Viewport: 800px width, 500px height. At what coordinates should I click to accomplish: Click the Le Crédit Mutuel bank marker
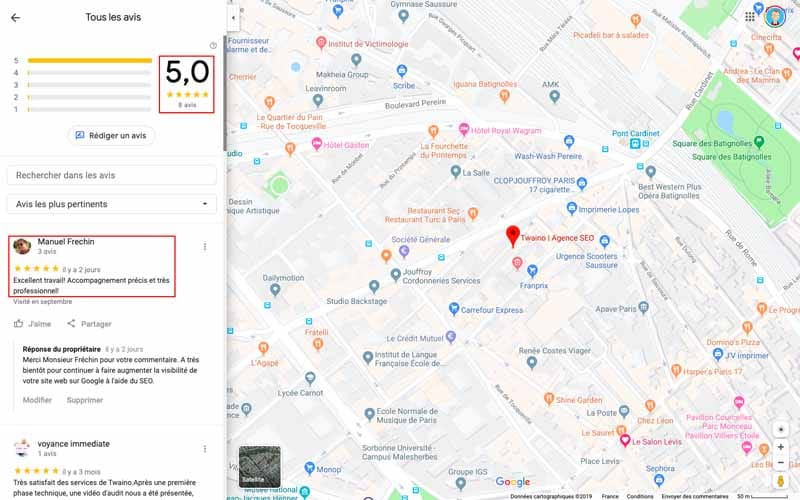click(x=451, y=337)
